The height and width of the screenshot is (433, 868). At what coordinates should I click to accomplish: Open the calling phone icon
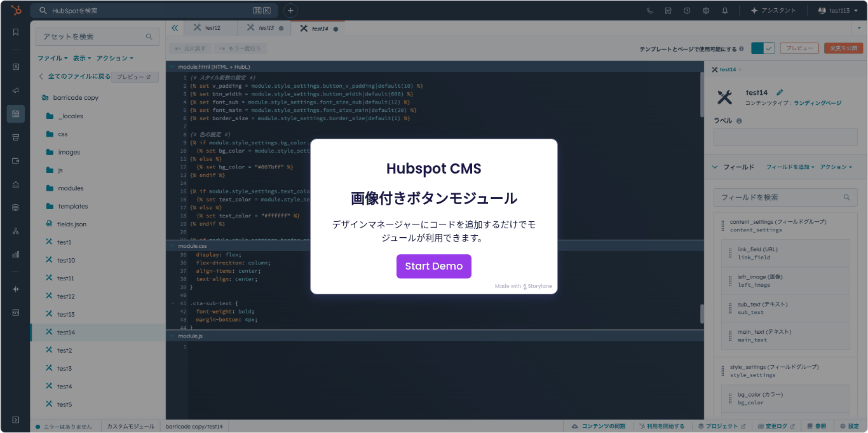[649, 11]
